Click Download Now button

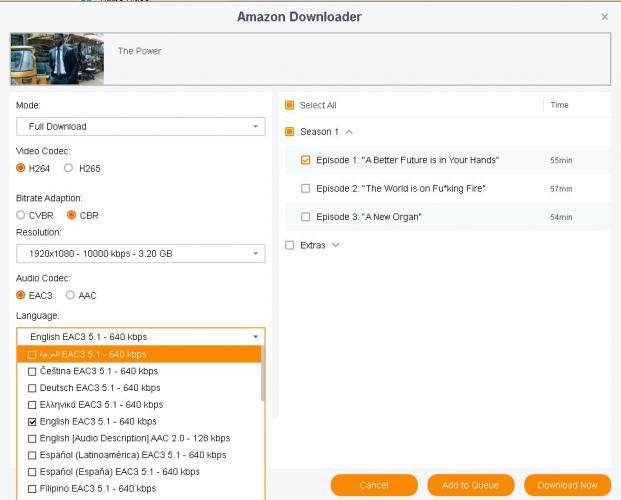(x=568, y=485)
